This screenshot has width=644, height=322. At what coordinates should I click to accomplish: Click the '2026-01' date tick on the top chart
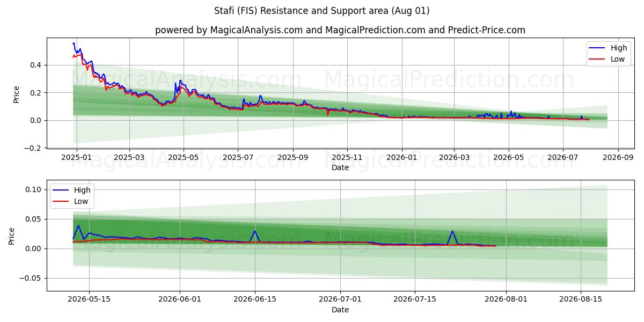coord(401,157)
